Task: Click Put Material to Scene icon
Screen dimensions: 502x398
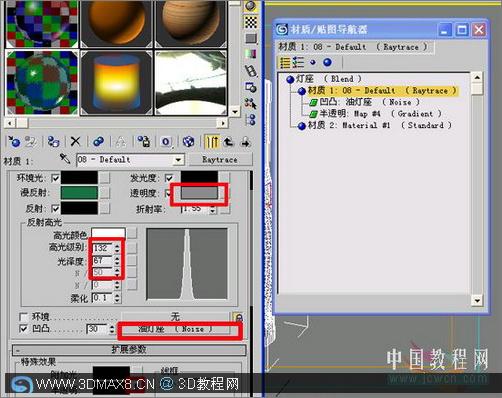Action: point(31,142)
